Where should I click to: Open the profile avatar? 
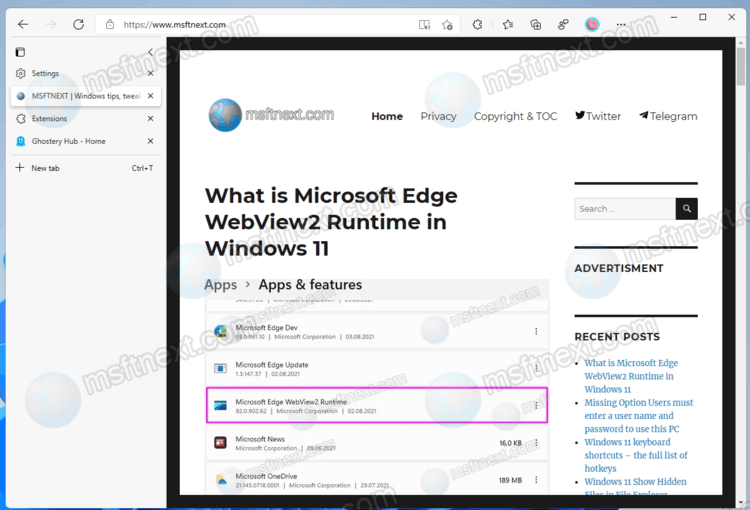pyautogui.click(x=592, y=24)
